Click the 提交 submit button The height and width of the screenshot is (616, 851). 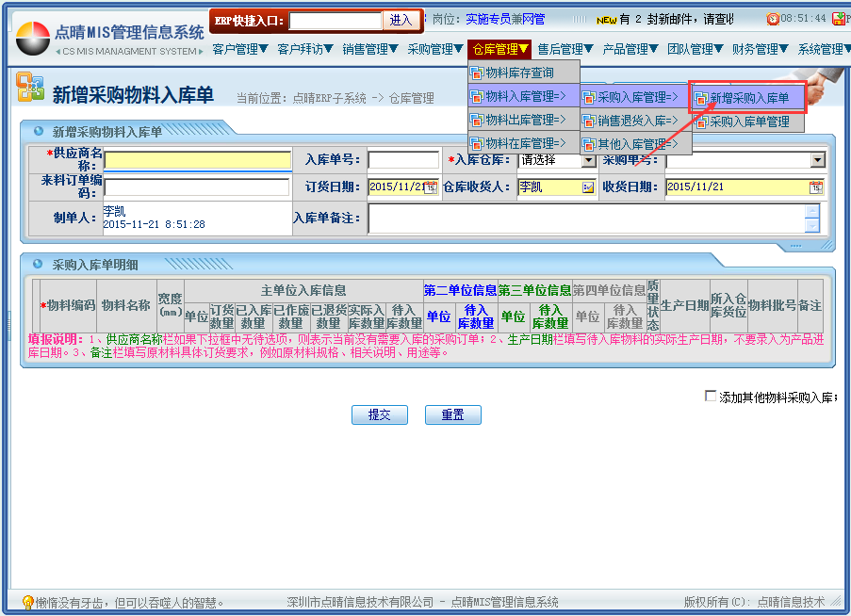coord(380,414)
